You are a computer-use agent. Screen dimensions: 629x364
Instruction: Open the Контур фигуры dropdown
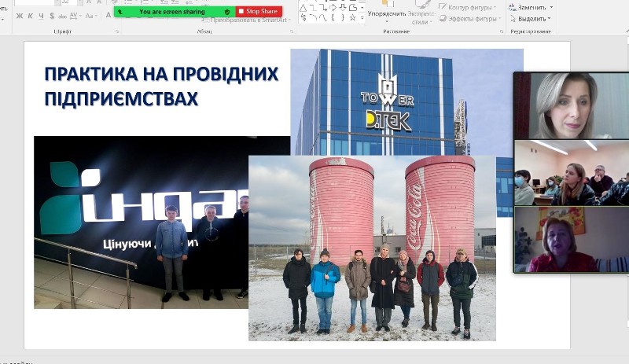pos(468,7)
